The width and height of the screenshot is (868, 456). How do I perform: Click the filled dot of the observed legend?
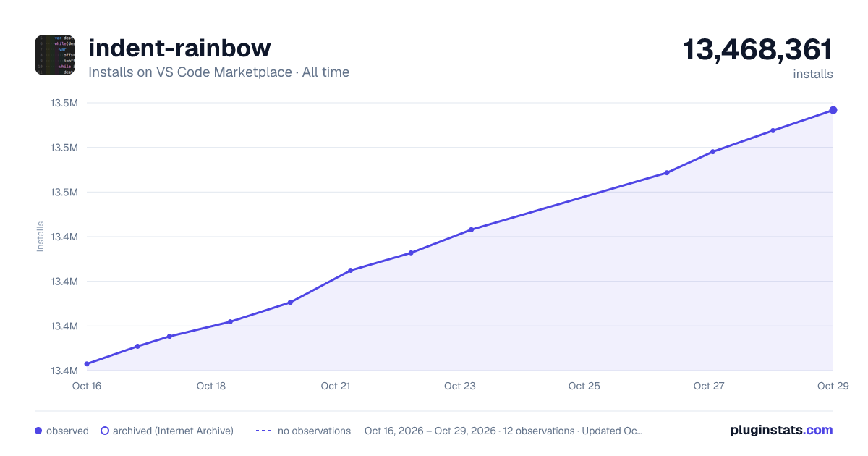(38, 431)
